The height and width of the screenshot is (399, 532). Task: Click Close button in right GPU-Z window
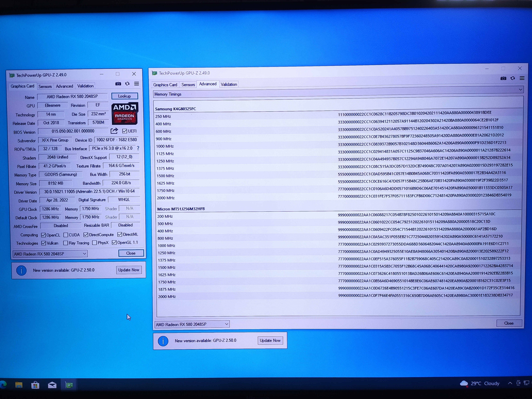click(x=509, y=323)
